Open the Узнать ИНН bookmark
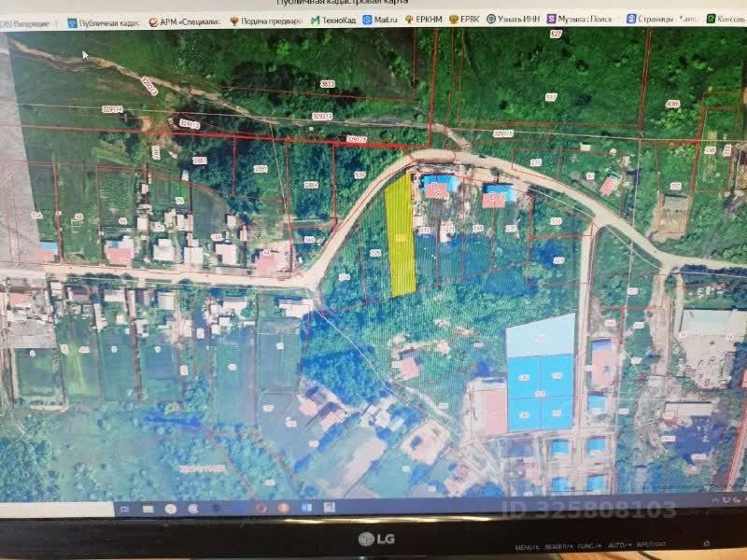Image resolution: width=747 pixels, height=560 pixels. coord(513,19)
